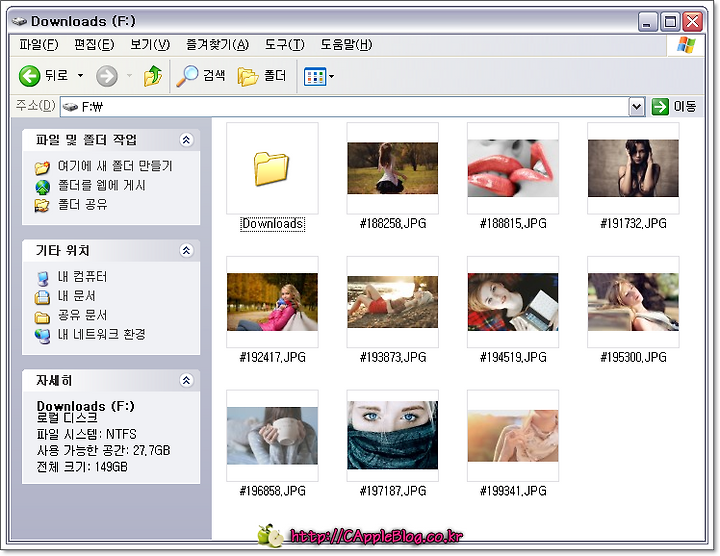Click the file name #199341.JPG text
Screen dimensions: 720x556
(x=513, y=491)
